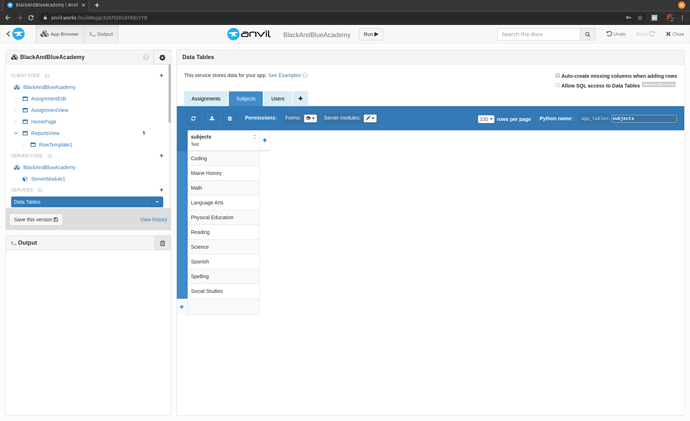Select the Spanish cell
The height and width of the screenshot is (421, 690).
tap(224, 261)
